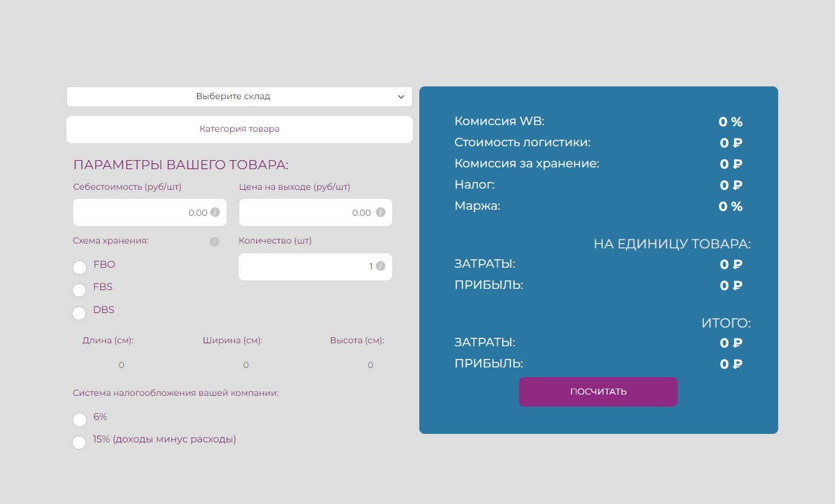Select the FBS storage scheme
The image size is (835, 504).
(x=79, y=290)
